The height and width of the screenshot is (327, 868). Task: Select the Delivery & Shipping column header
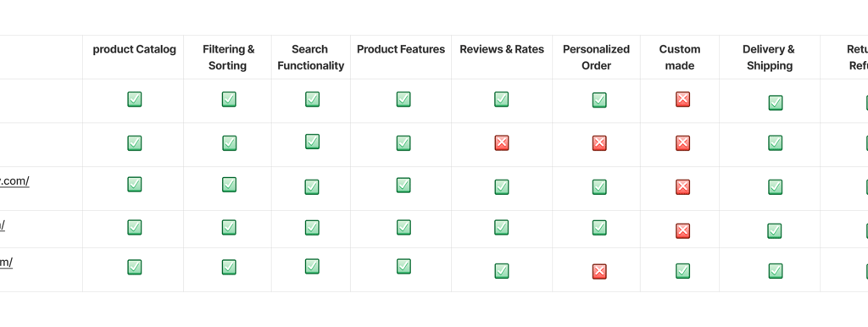point(769,58)
